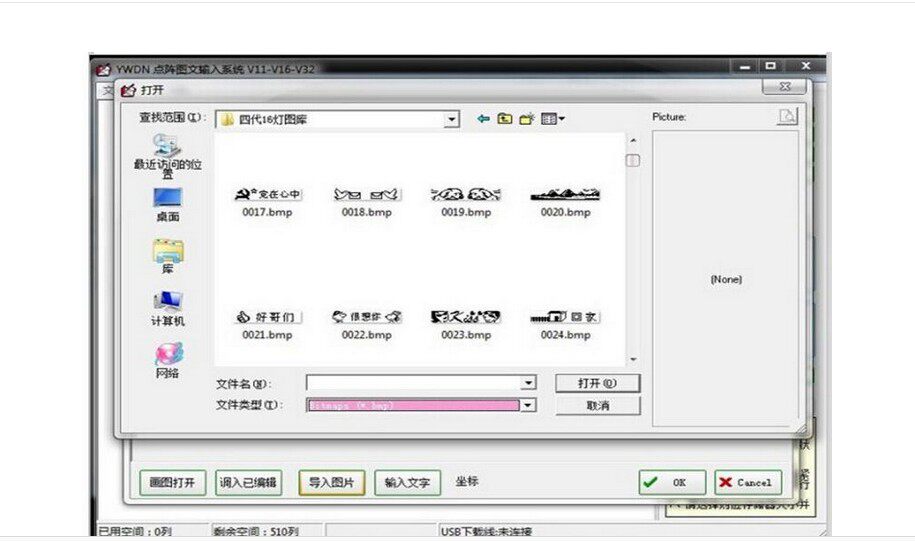Image resolution: width=915 pixels, height=541 pixels.
Task: Open Libraries (库) in the sidebar
Action: point(168,256)
